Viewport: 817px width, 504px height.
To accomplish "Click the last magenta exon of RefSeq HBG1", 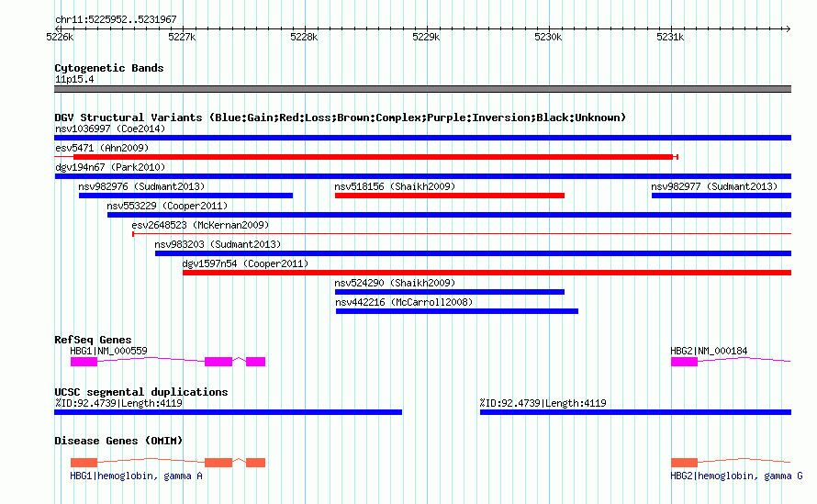I will tap(256, 362).
